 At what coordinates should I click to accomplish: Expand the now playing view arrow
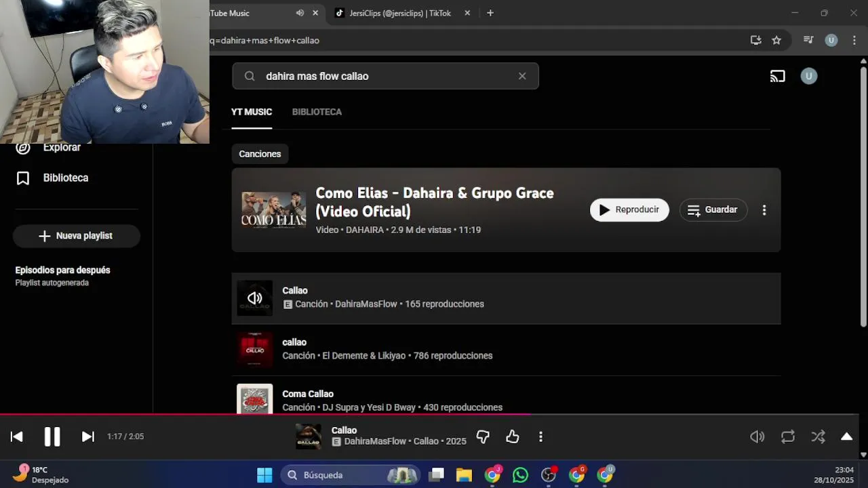coord(846,436)
